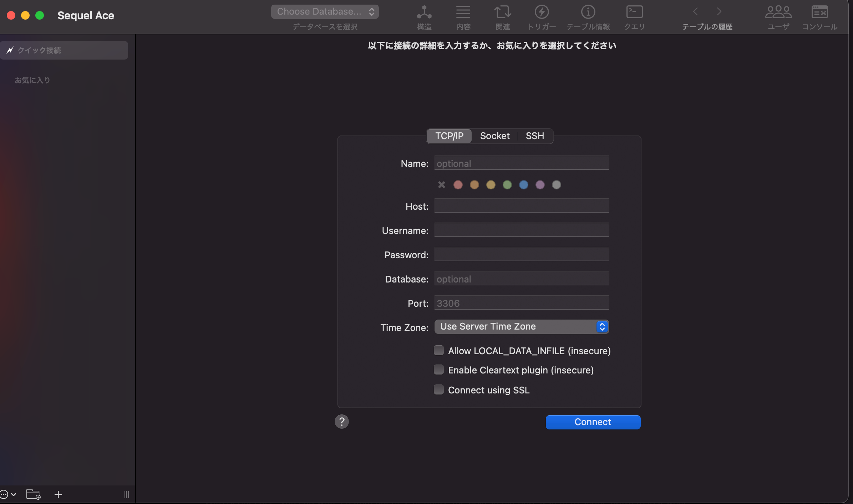Enable Allow LOCAL_DATA_INFILE checkbox
The height and width of the screenshot is (504, 853).
(x=439, y=351)
